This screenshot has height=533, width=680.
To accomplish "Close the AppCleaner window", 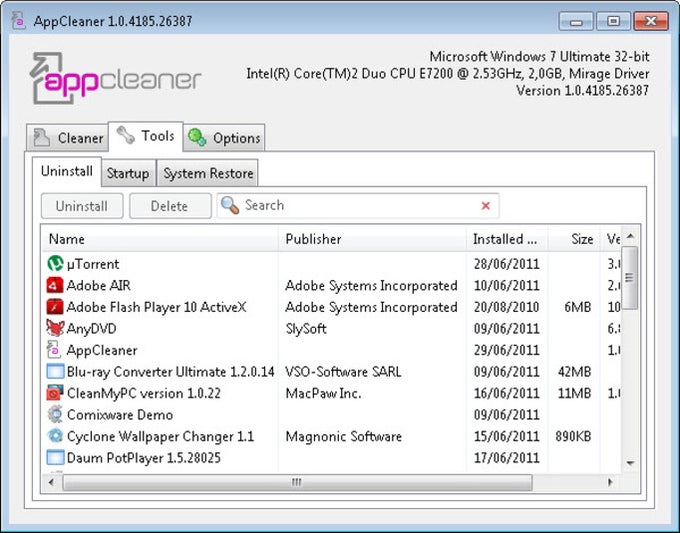I will pyautogui.click(x=651, y=21).
